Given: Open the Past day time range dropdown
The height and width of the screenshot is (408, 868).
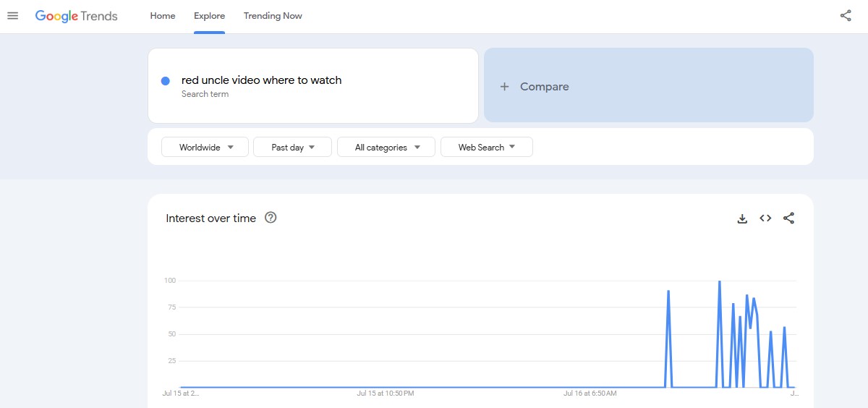Looking at the screenshot, I should click(292, 147).
